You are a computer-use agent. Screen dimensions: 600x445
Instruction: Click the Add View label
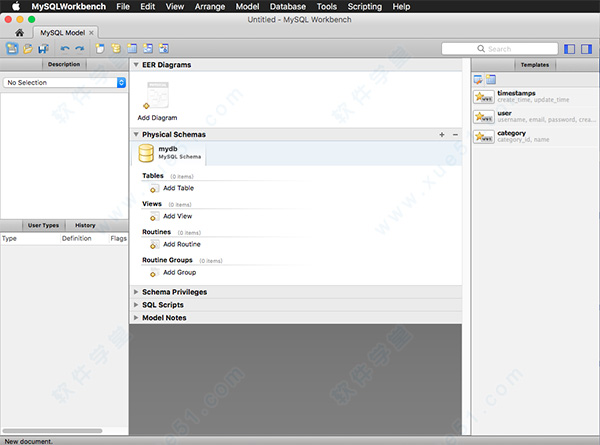point(178,217)
